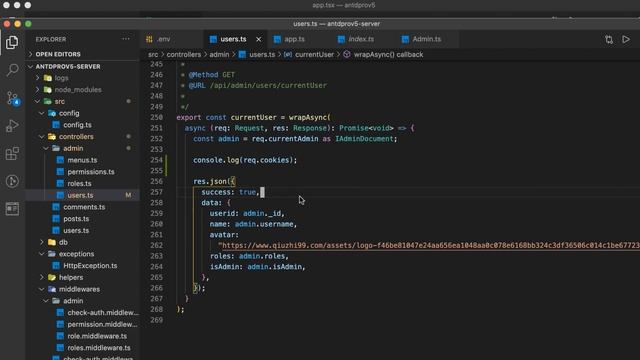Image resolution: width=640 pixels, height=360 pixels.
Task: Click line number 254 in the gutter
Action: pos(156,160)
